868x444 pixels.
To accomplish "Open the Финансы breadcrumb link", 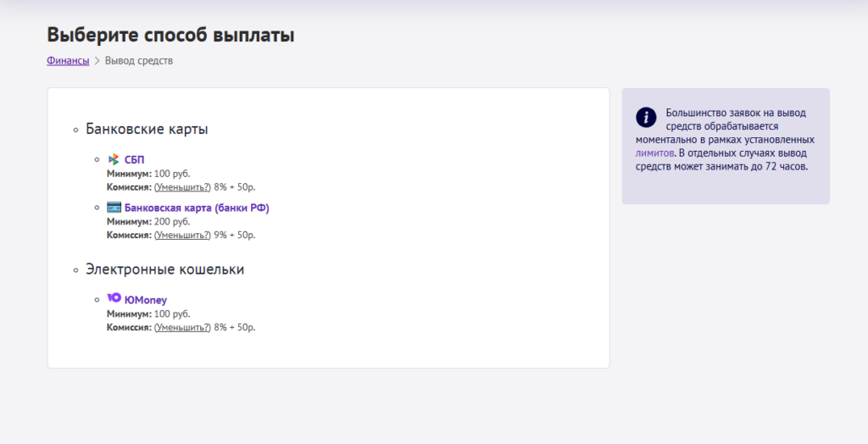I will coord(68,61).
